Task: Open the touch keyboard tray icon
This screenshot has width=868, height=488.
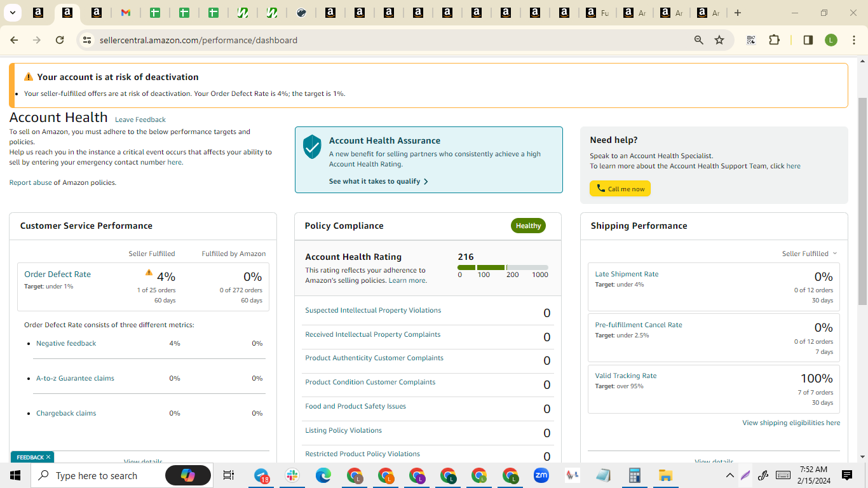Action: coord(783,475)
